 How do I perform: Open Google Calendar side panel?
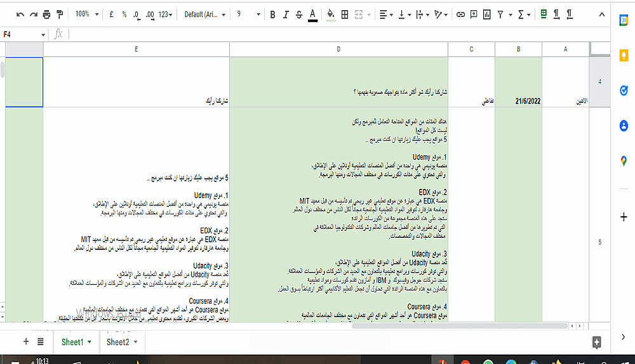click(x=624, y=20)
